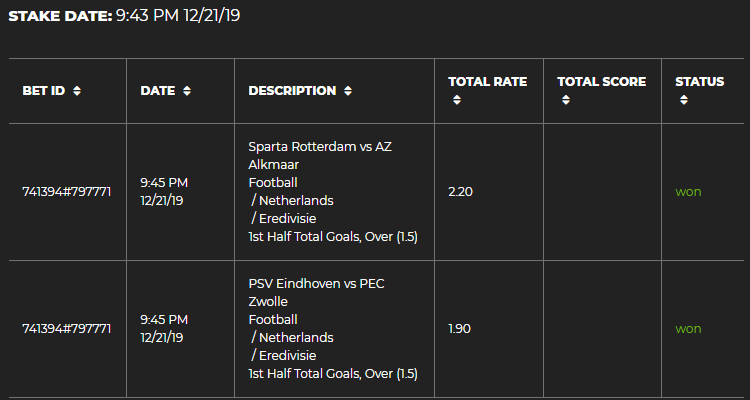
Task: Click the 2.20 total rate cell
Action: click(460, 191)
